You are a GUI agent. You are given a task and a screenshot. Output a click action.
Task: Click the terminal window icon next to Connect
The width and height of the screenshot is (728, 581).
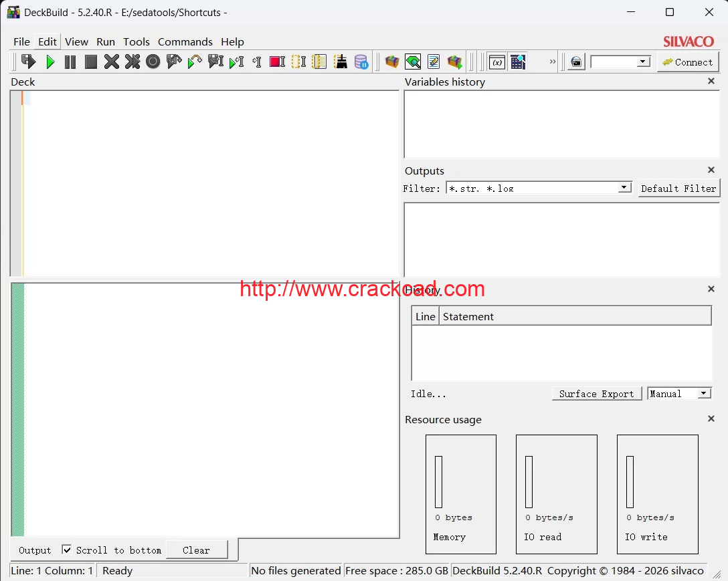[576, 62]
